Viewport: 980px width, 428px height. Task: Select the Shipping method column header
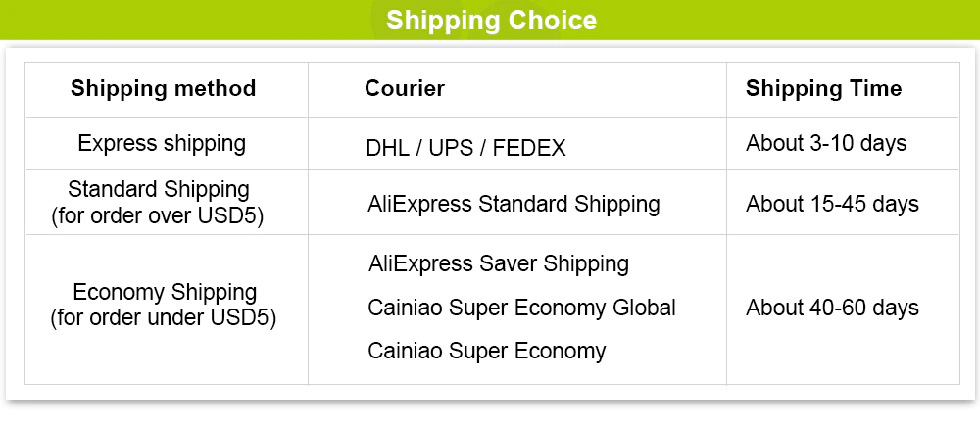163,89
